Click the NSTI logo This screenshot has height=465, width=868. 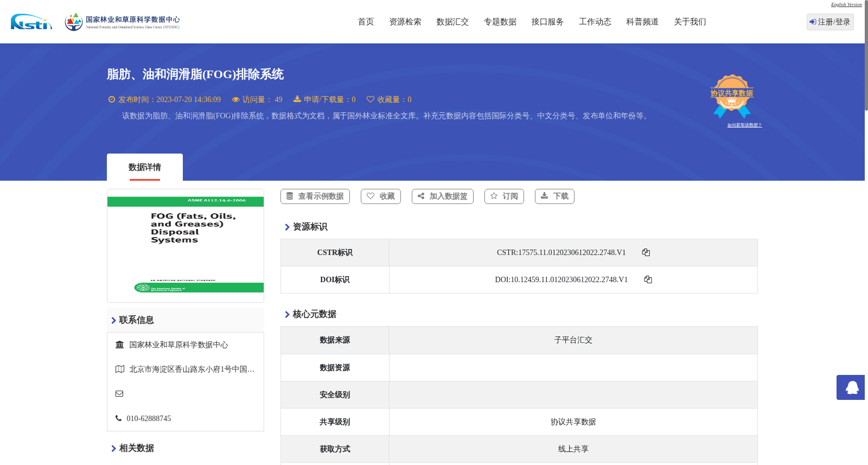pyautogui.click(x=31, y=22)
